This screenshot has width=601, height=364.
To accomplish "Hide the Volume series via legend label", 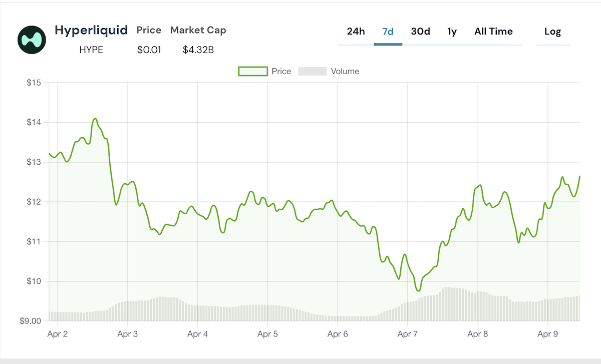I will point(345,72).
